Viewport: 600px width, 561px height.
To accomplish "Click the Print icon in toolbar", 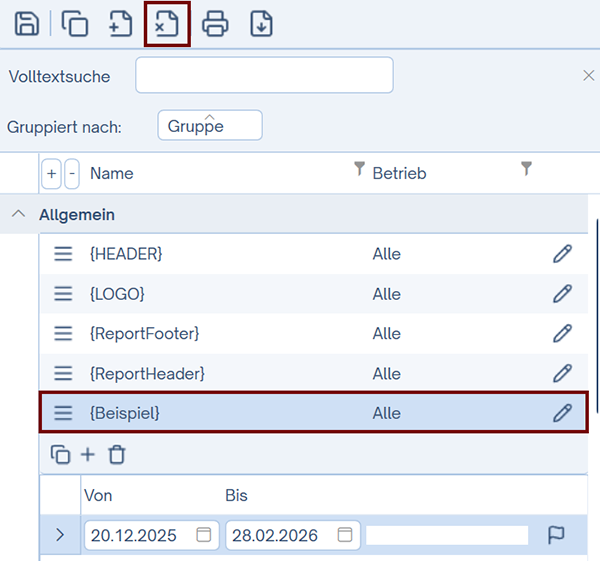I will [215, 24].
